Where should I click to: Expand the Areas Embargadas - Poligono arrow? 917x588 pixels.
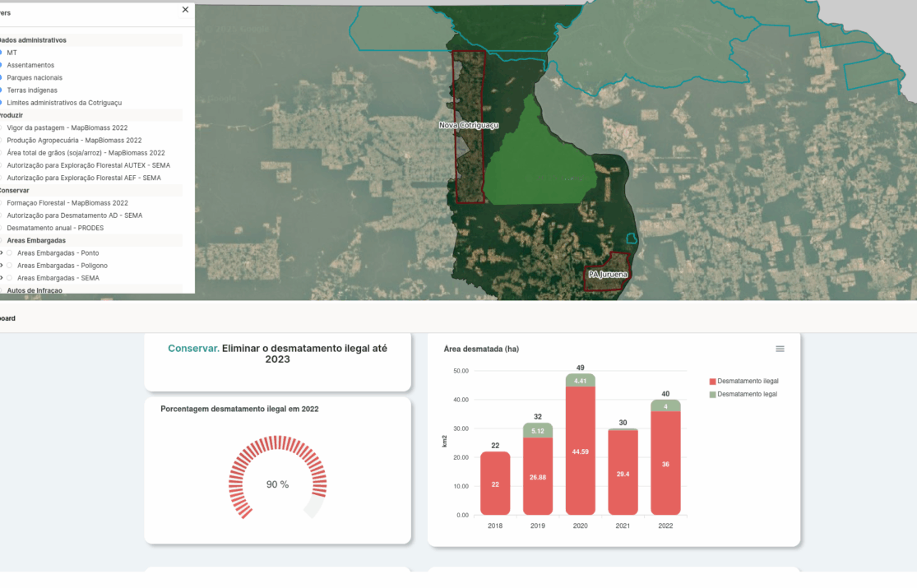(x=2, y=266)
